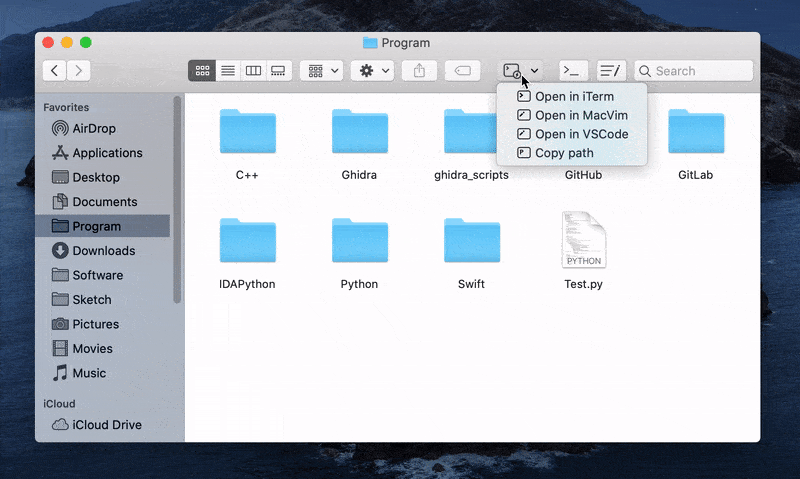Click the text editor toolbar icon

point(611,71)
